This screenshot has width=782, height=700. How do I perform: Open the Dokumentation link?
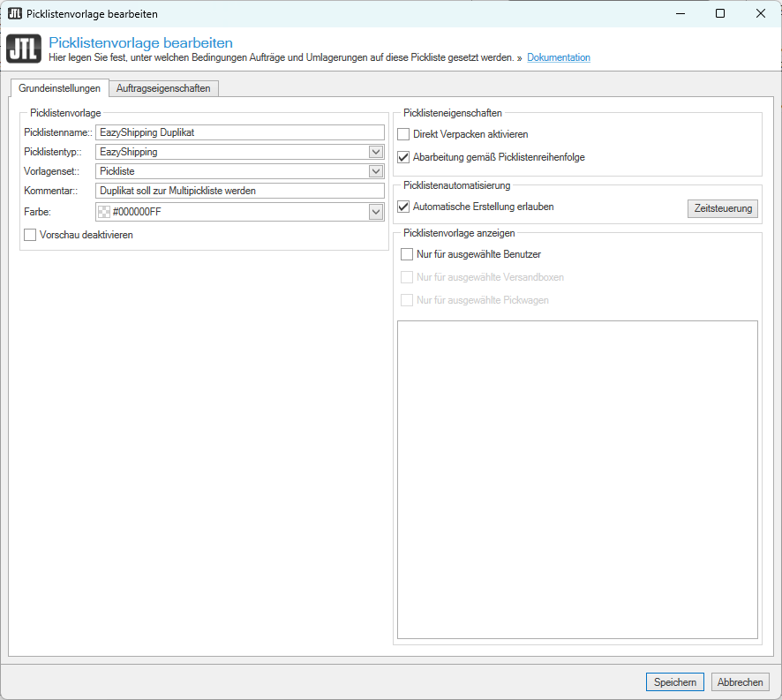pyautogui.click(x=559, y=57)
